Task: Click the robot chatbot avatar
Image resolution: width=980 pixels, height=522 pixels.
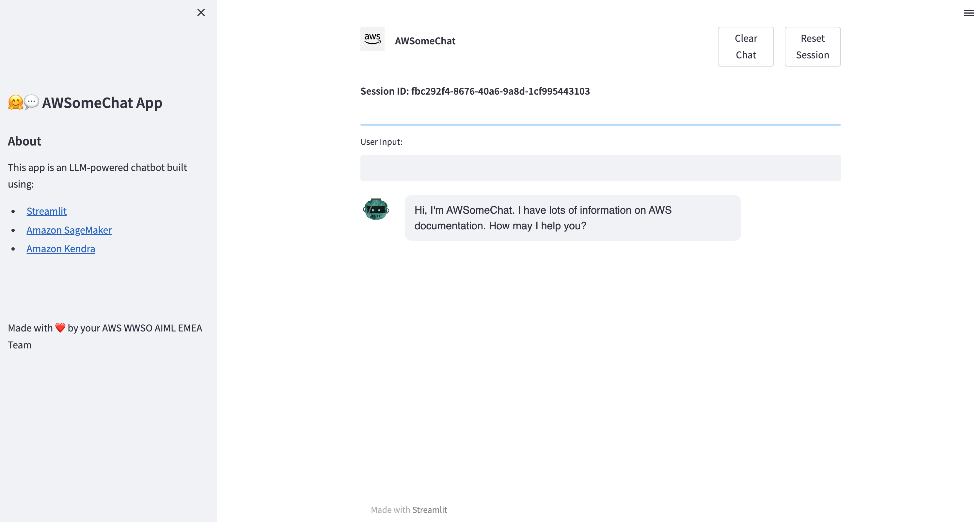Action: pyautogui.click(x=376, y=209)
